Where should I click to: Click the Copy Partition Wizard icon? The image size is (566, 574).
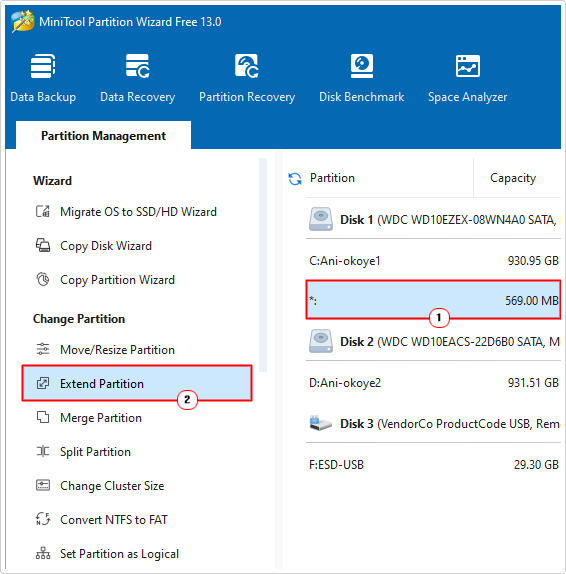pos(43,279)
